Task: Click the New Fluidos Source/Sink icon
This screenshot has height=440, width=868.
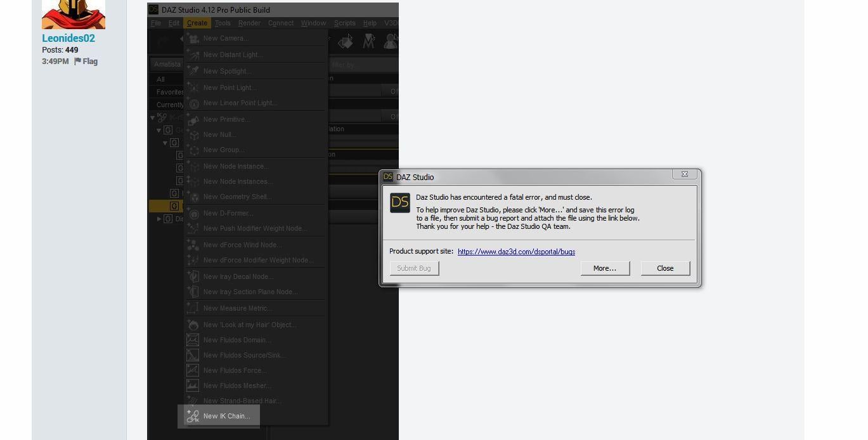Action: (193, 355)
